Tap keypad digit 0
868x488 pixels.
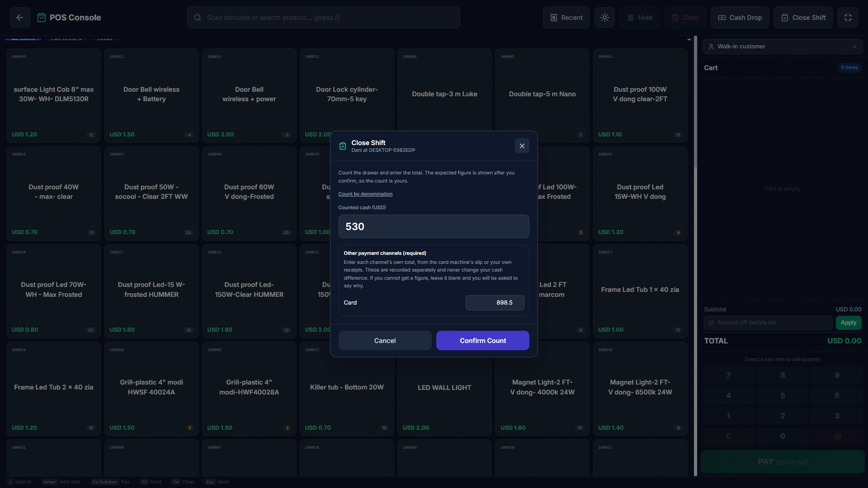click(783, 436)
